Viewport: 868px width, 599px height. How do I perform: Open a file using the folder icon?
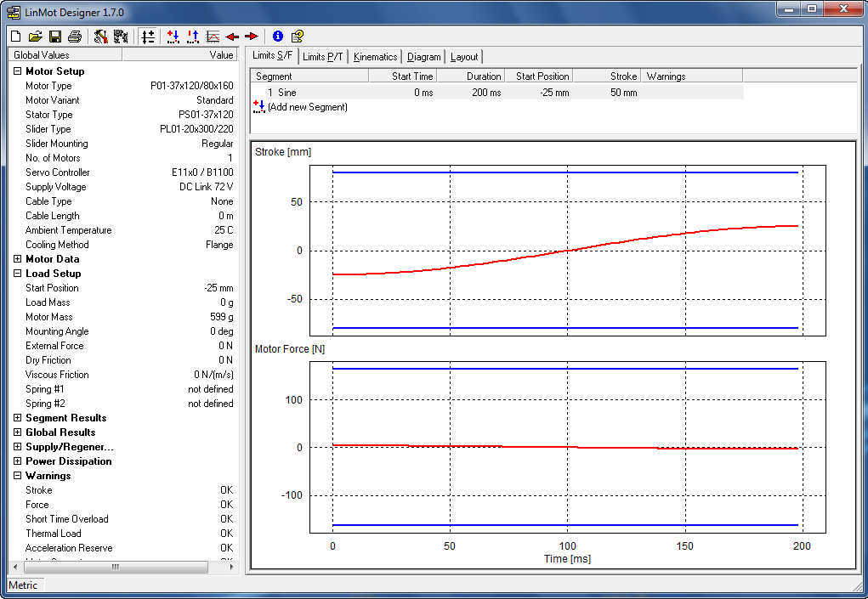coord(35,37)
